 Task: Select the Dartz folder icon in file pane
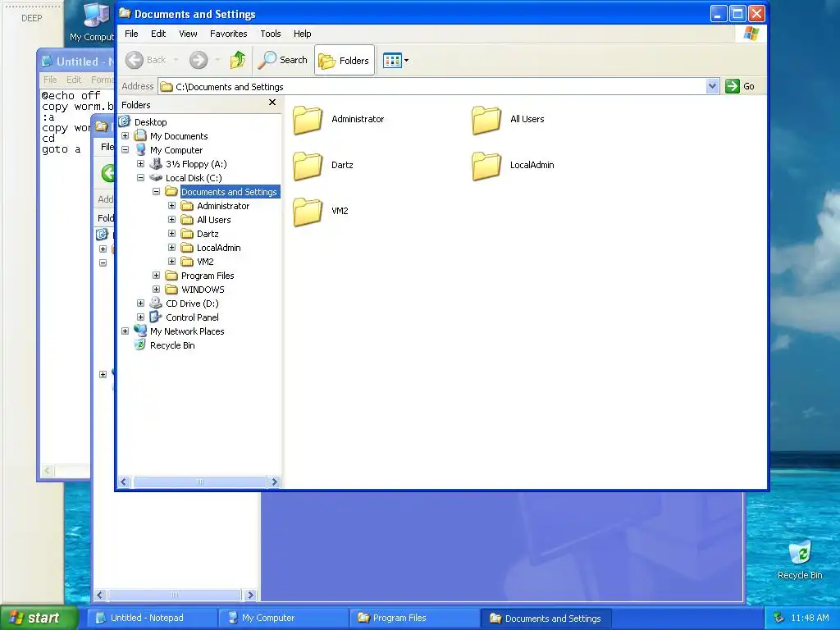(308, 166)
